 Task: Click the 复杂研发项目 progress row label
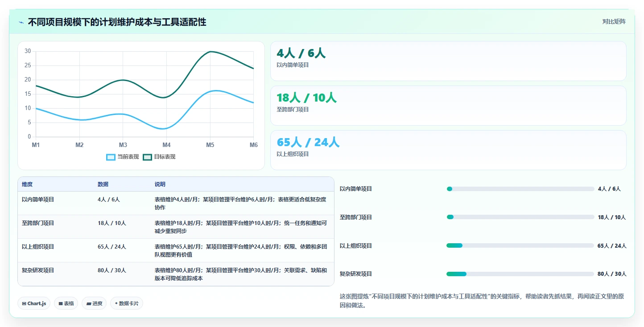click(x=356, y=274)
